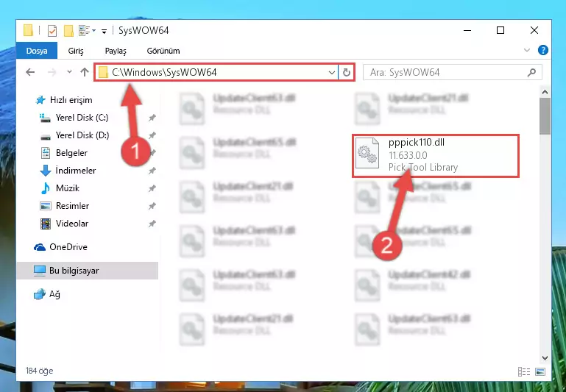The image size is (566, 392).
Task: Open the recent locations dropdown
Action: [69, 72]
